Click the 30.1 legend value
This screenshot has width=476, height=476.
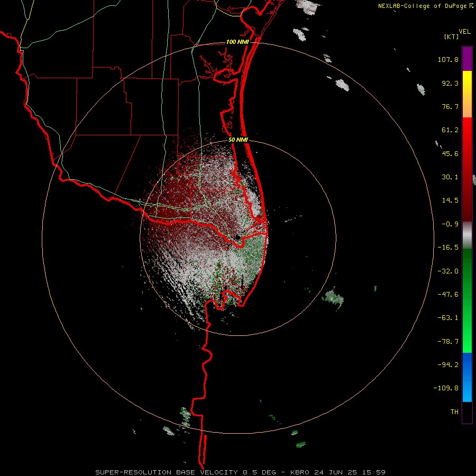(x=450, y=177)
